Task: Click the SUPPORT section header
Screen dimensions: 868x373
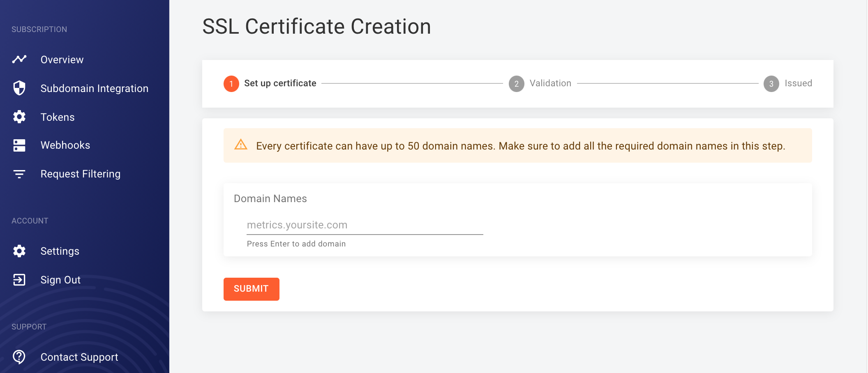Action: pyautogui.click(x=29, y=327)
